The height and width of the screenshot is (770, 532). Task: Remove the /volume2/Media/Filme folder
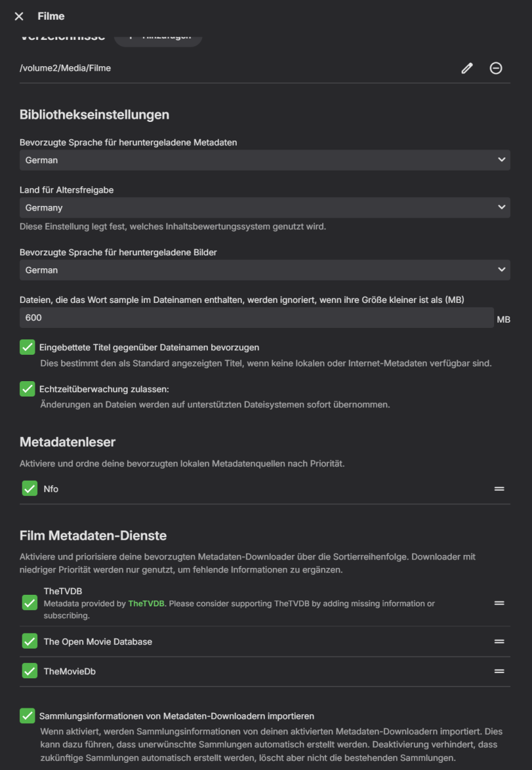pyautogui.click(x=496, y=68)
